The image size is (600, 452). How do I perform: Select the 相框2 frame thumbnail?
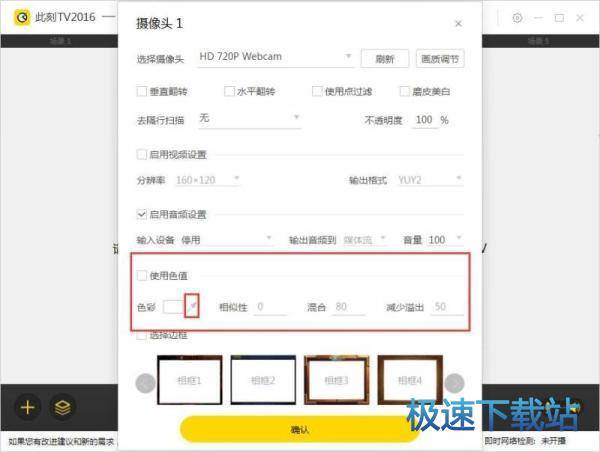(x=263, y=380)
